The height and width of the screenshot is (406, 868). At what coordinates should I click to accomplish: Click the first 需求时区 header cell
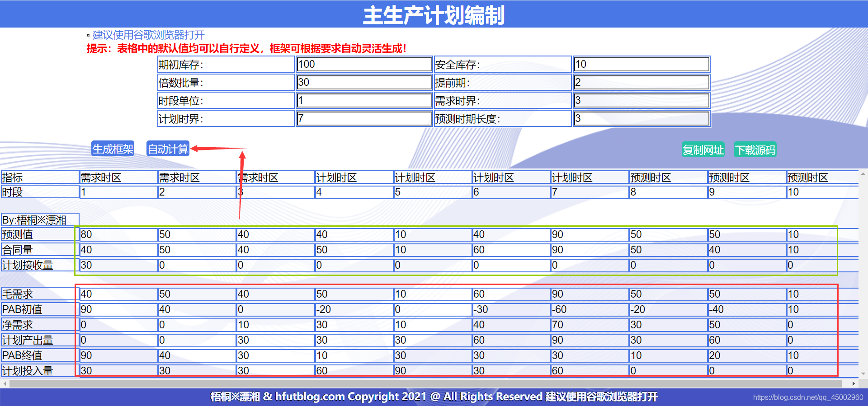tap(118, 177)
